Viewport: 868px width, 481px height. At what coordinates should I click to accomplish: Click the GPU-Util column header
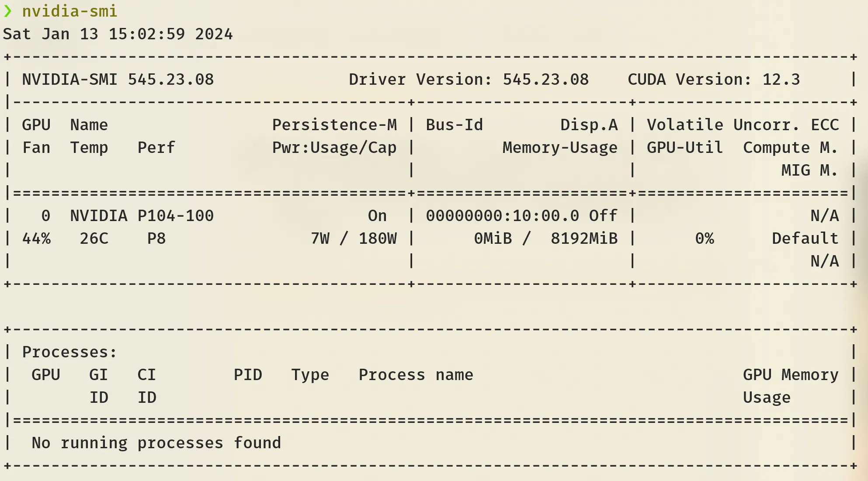(684, 148)
